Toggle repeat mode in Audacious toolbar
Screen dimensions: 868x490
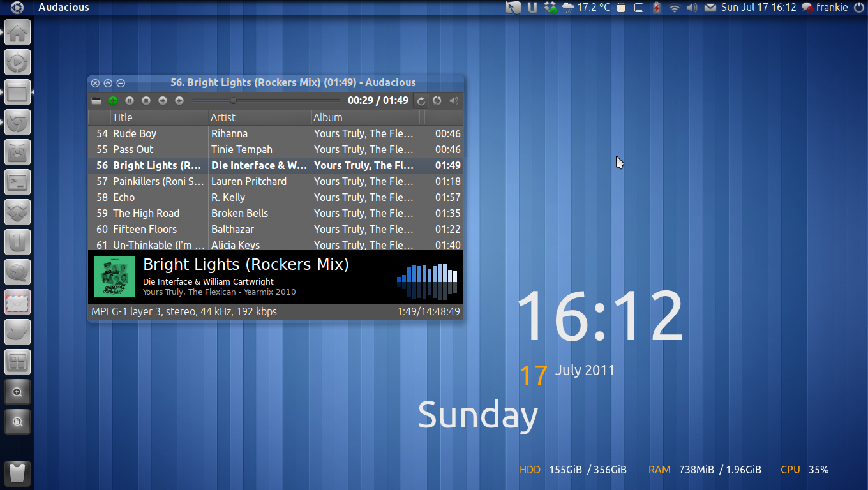pyautogui.click(x=421, y=100)
